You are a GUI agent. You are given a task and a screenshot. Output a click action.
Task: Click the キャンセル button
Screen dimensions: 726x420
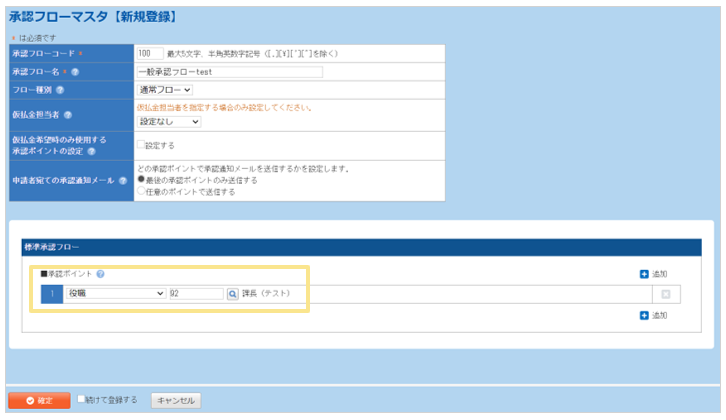(x=176, y=400)
